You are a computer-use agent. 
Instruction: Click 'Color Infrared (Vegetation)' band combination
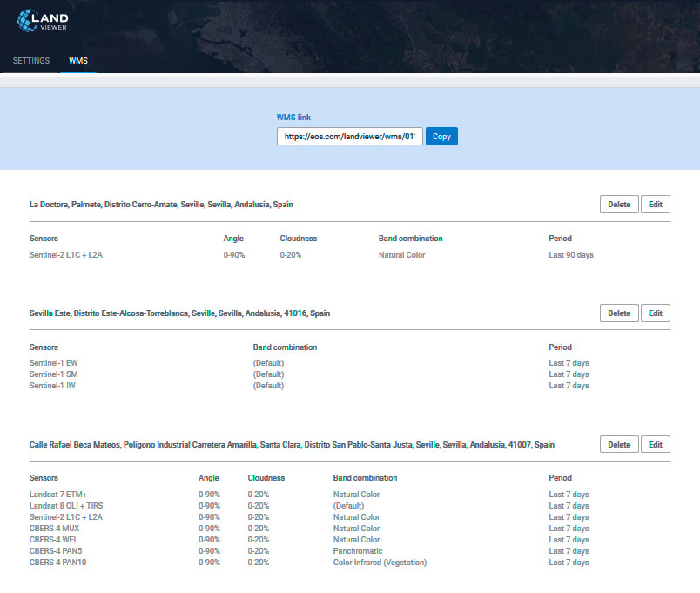click(380, 563)
